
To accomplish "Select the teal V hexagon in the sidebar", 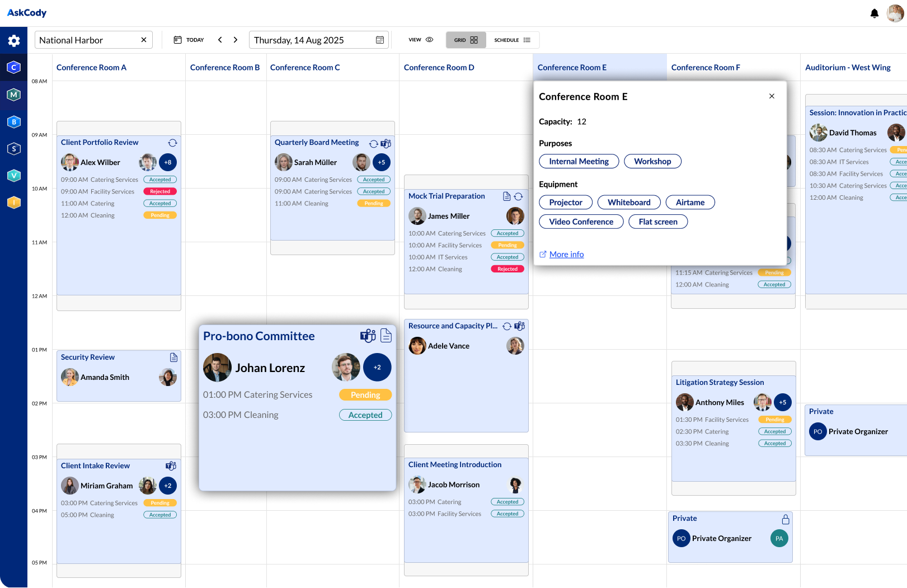I will coord(13,175).
